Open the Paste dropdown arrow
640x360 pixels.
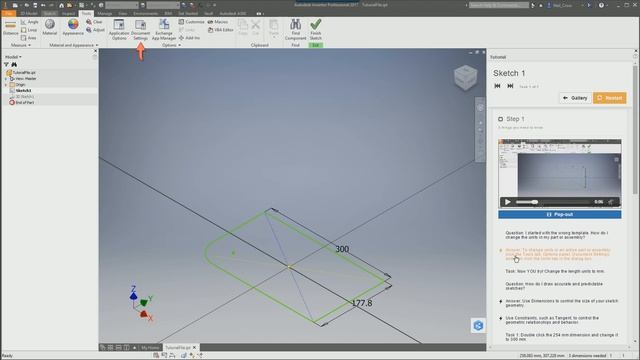coord(274,38)
